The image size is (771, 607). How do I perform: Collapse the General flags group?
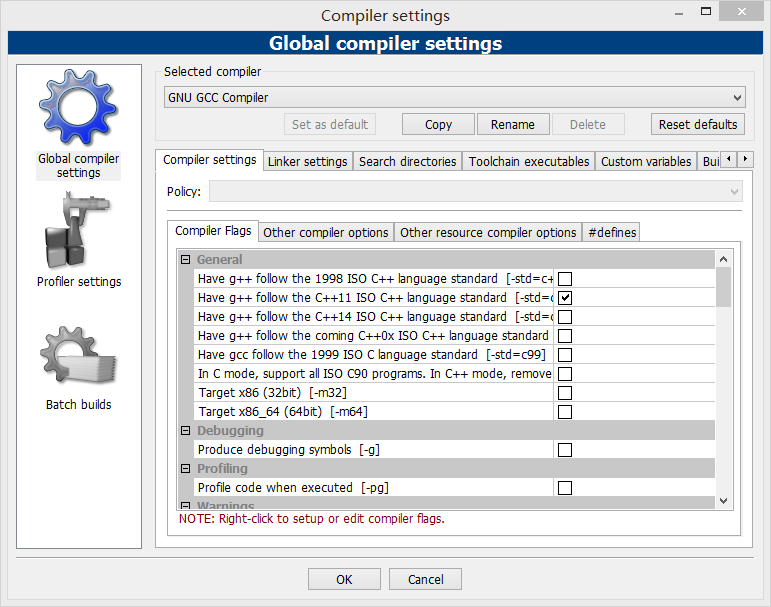pos(185,259)
